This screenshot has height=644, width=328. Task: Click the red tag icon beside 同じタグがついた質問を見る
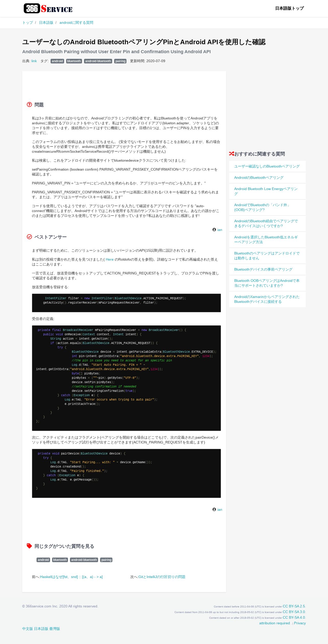(x=29, y=546)
